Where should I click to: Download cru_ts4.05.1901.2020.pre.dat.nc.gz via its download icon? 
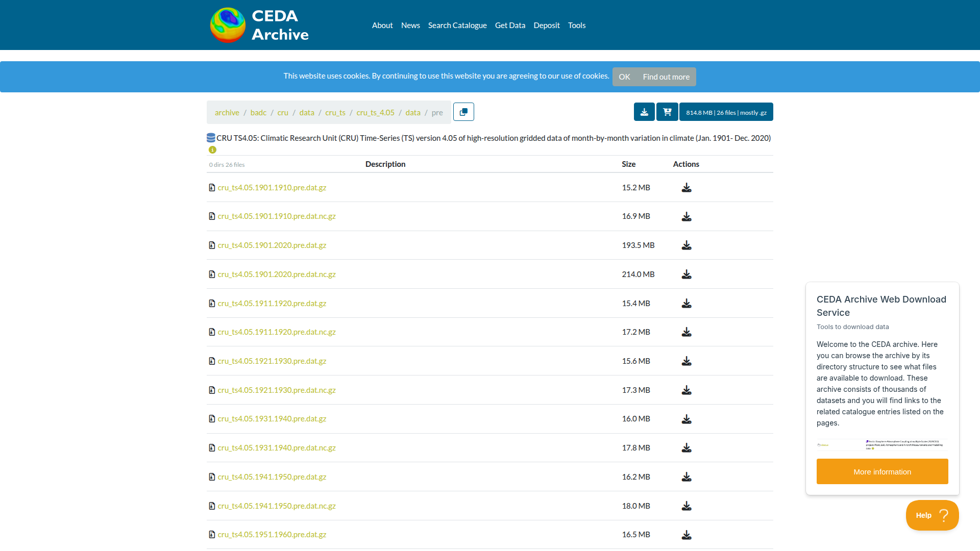pyautogui.click(x=687, y=274)
